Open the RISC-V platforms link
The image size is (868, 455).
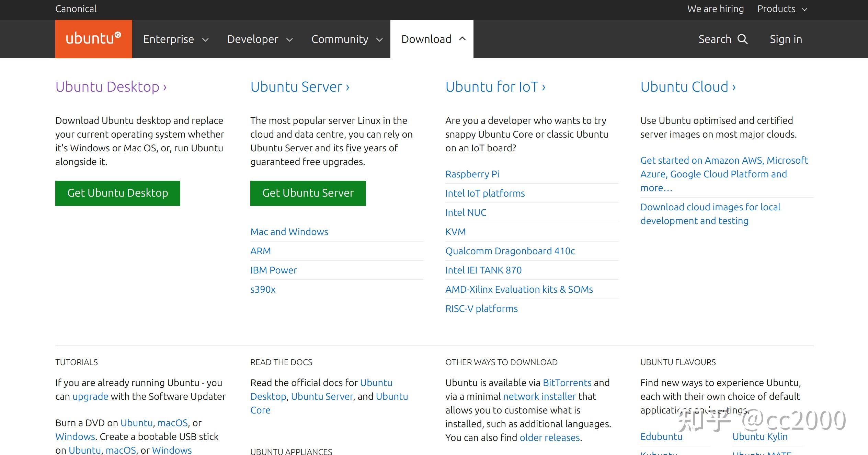(481, 309)
